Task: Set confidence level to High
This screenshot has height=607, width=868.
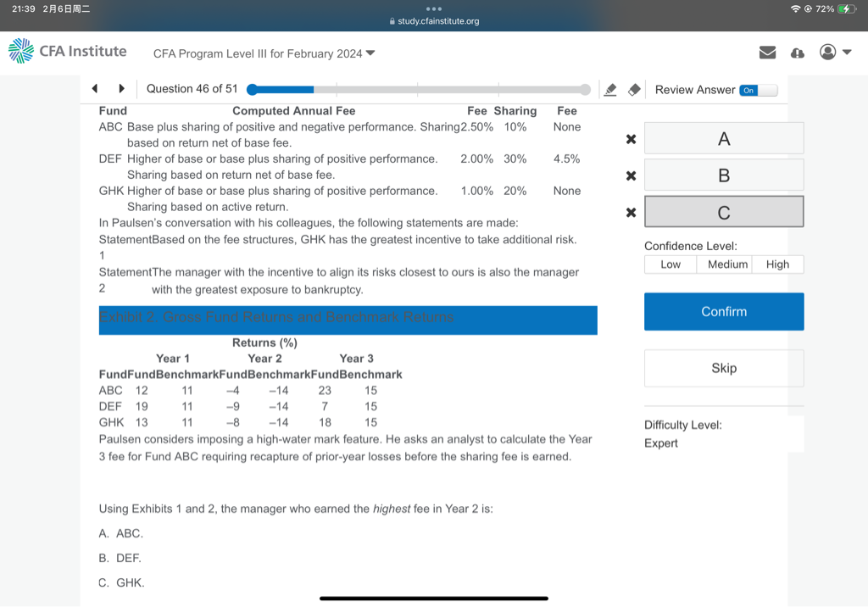Action: tap(777, 265)
